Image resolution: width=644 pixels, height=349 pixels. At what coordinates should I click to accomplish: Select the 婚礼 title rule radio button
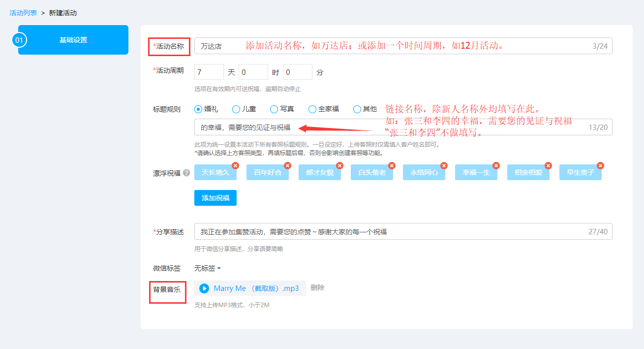pos(198,109)
